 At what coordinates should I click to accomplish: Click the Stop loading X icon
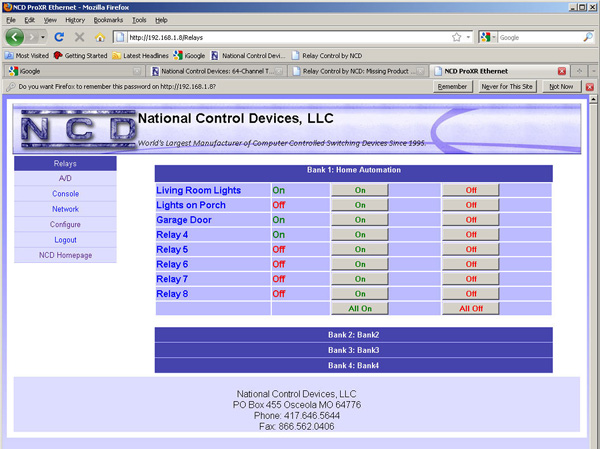coord(80,37)
